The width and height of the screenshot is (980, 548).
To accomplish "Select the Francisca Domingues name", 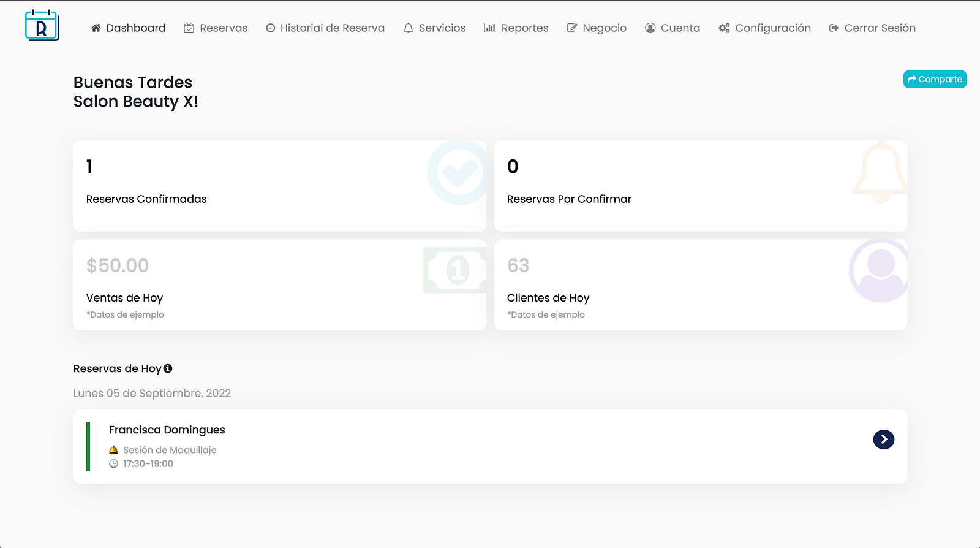I will coord(167,430).
